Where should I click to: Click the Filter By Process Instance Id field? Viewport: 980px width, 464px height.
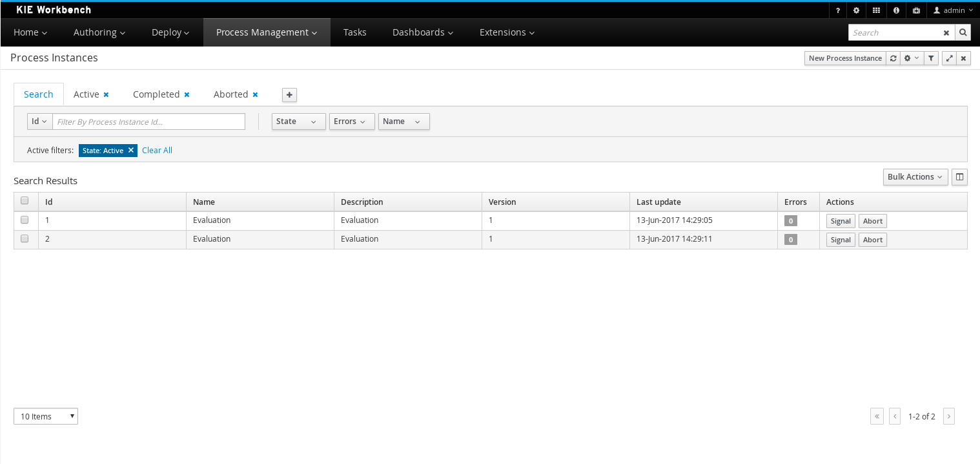pos(148,121)
